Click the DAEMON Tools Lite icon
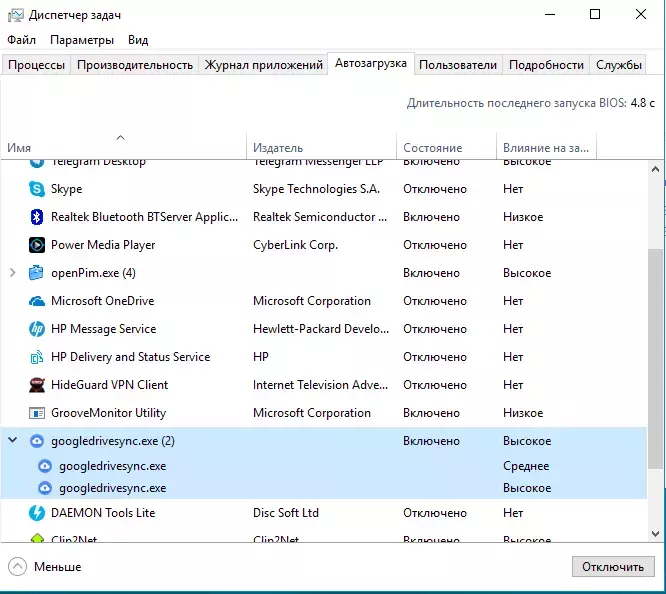666x594 pixels. 37,513
